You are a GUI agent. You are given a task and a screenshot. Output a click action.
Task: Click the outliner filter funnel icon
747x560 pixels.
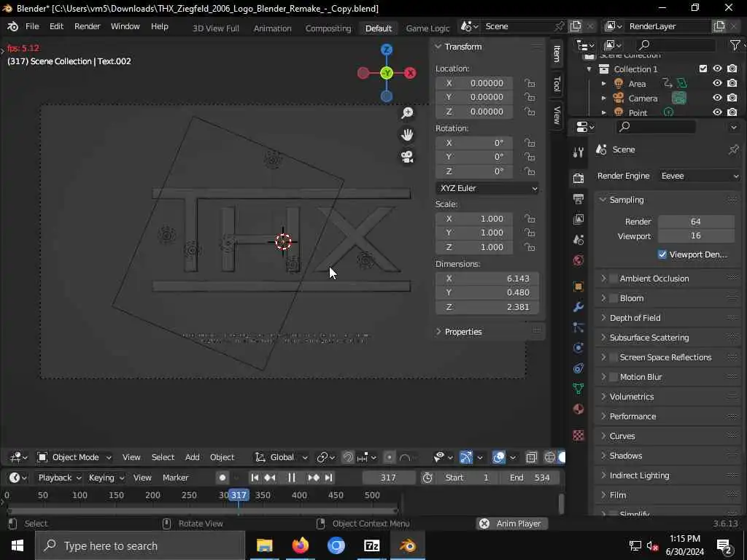735,44
